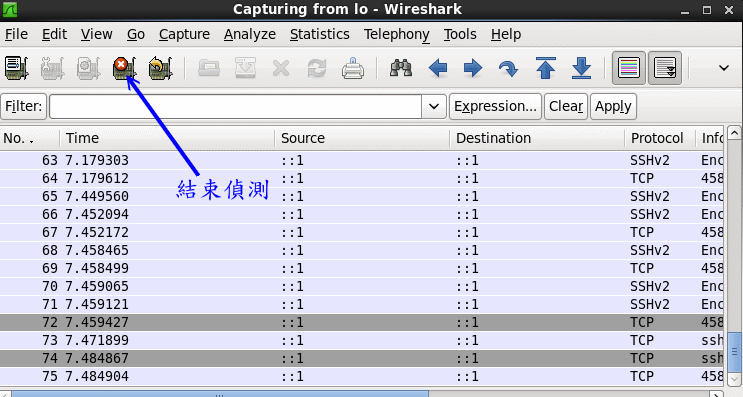This screenshot has width=743, height=397.
Task: Select packet 69 at time 7.458499
Action: 362,269
